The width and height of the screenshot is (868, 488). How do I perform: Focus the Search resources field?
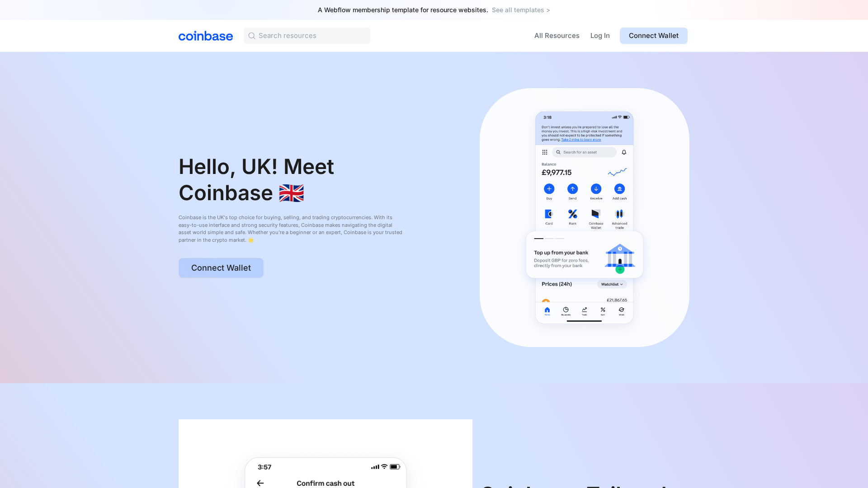[307, 36]
